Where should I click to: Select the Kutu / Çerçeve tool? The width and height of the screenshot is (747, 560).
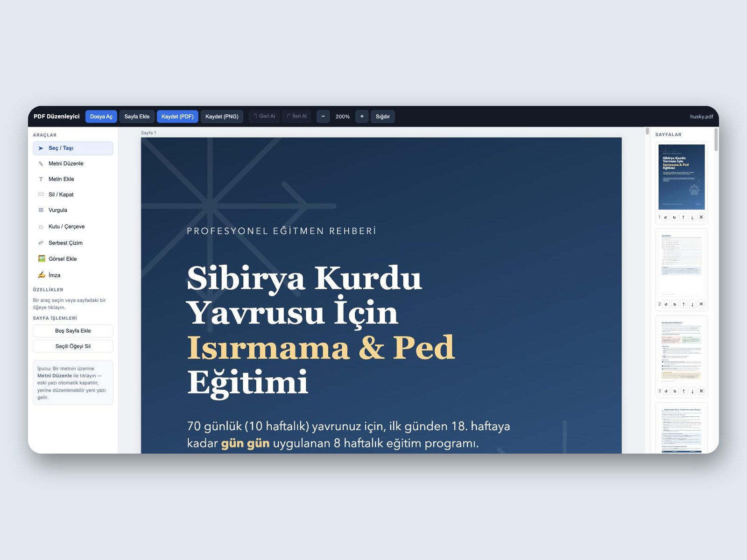pyautogui.click(x=73, y=226)
